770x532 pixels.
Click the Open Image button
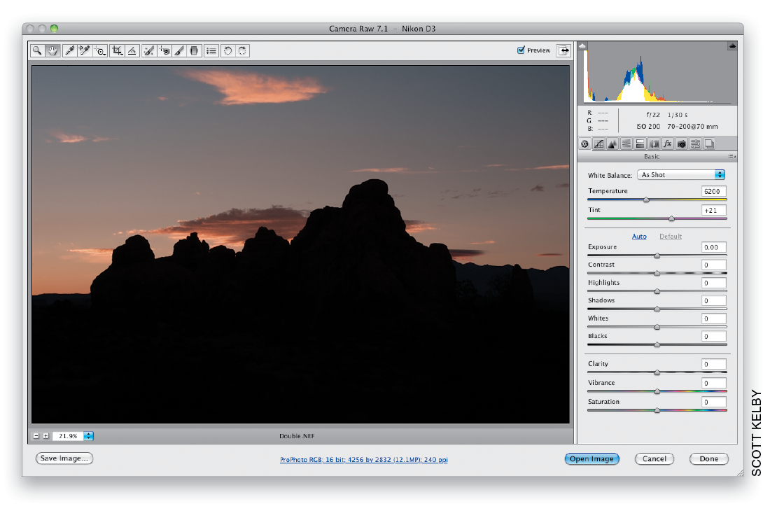tap(591, 458)
